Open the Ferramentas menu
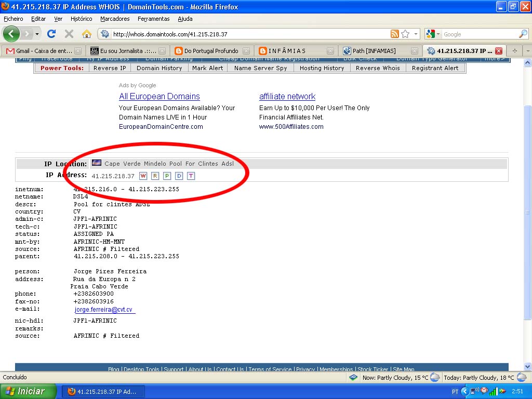 [x=153, y=19]
